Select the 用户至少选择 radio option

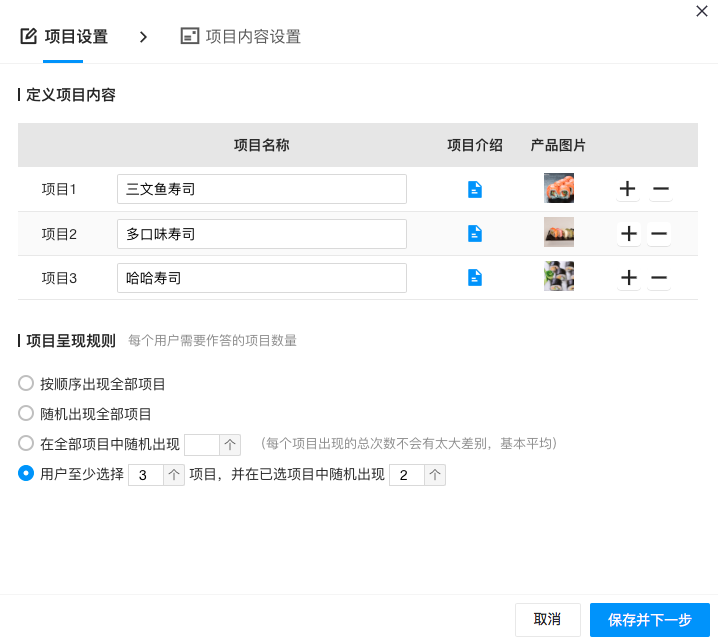(x=26, y=473)
